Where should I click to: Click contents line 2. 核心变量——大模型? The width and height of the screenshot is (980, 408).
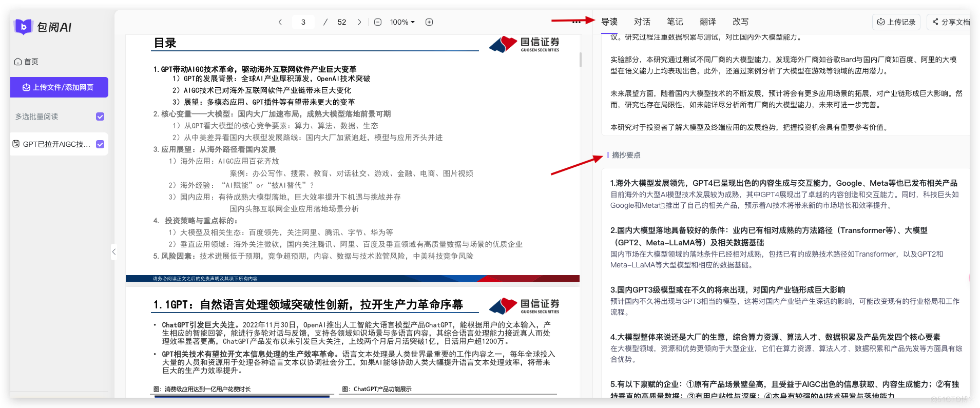coord(272,114)
